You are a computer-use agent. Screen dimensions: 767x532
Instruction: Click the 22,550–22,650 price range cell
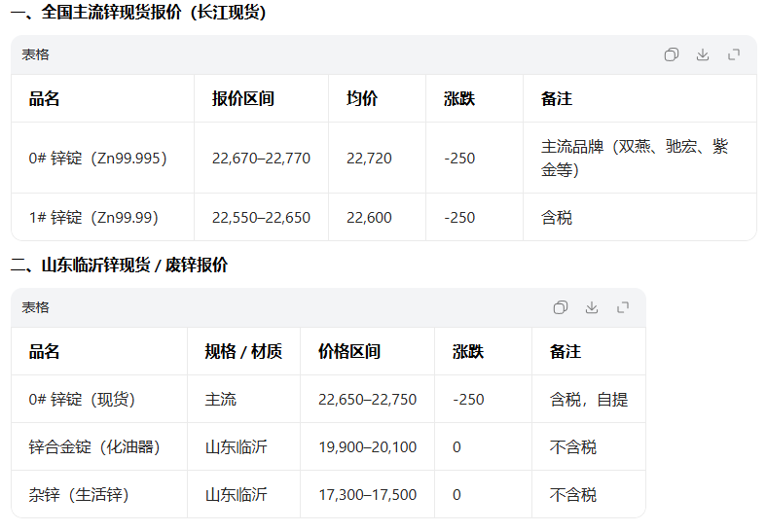(x=261, y=217)
